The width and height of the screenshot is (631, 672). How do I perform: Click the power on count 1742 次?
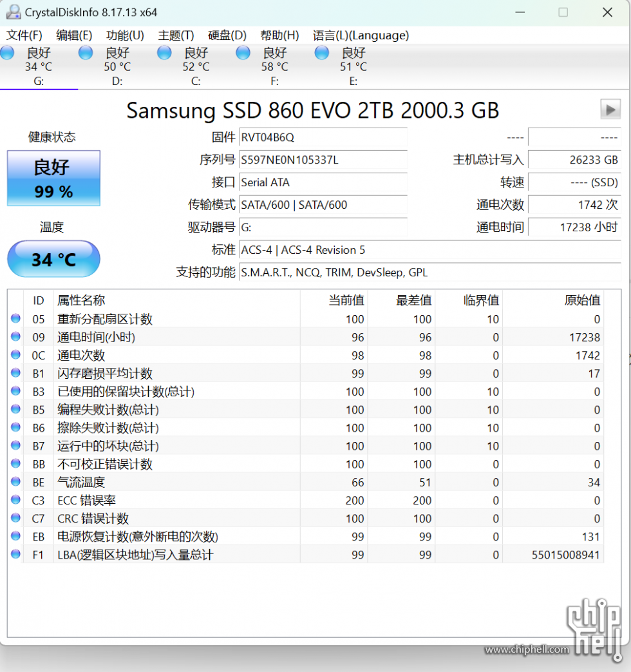[x=574, y=205]
